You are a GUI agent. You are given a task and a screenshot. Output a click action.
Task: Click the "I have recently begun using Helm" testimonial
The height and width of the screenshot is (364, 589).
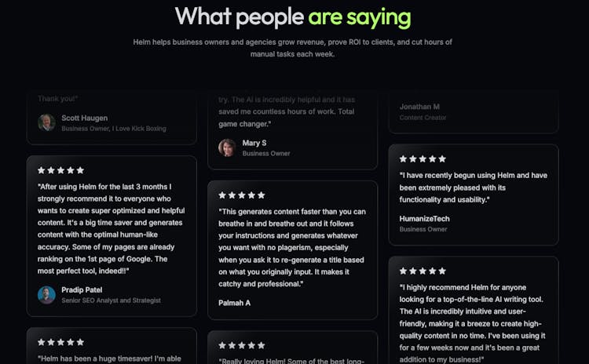pos(473,187)
